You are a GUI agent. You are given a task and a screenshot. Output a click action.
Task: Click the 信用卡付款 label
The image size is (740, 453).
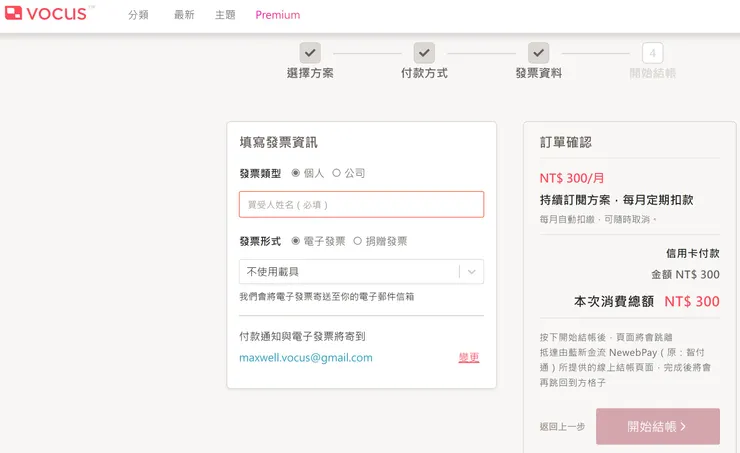pos(693,253)
